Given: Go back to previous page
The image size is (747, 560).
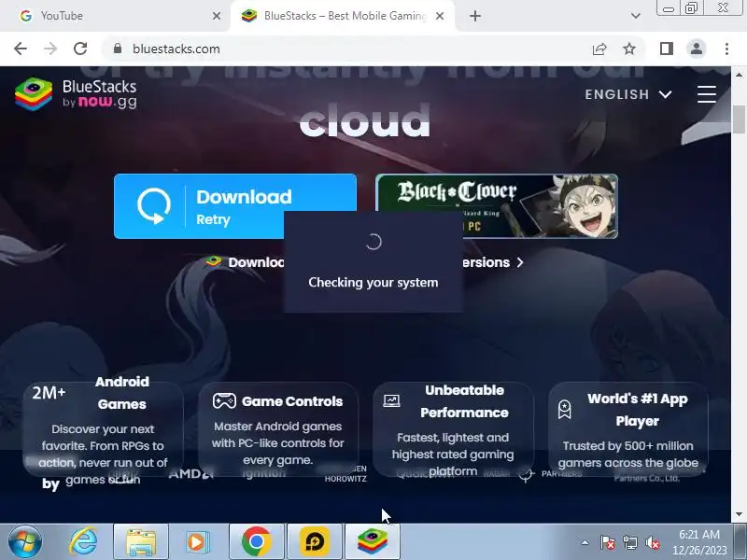Looking at the screenshot, I should (x=21, y=49).
